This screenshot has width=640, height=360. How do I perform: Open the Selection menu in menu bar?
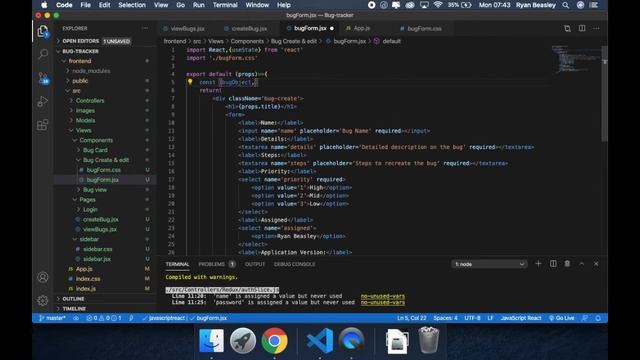click(132, 5)
